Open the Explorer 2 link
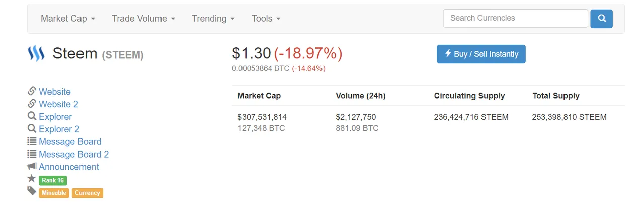Image resolution: width=644 pixels, height=220 pixels. tap(59, 129)
